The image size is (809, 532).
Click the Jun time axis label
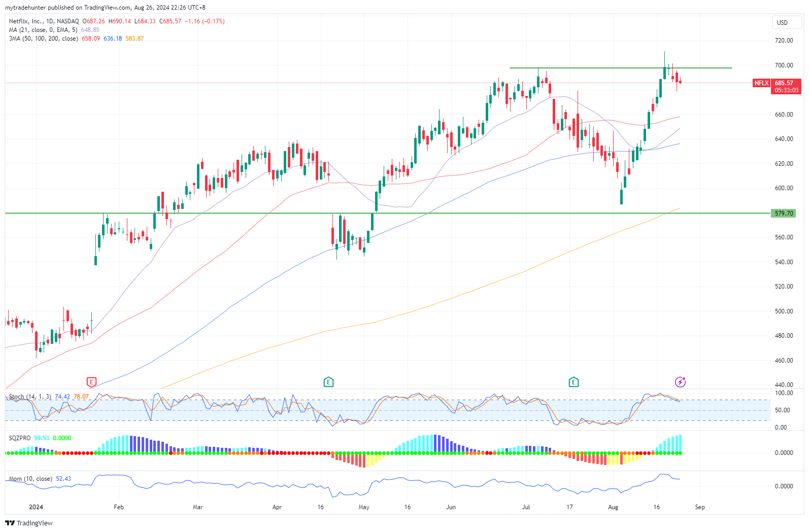(x=451, y=507)
